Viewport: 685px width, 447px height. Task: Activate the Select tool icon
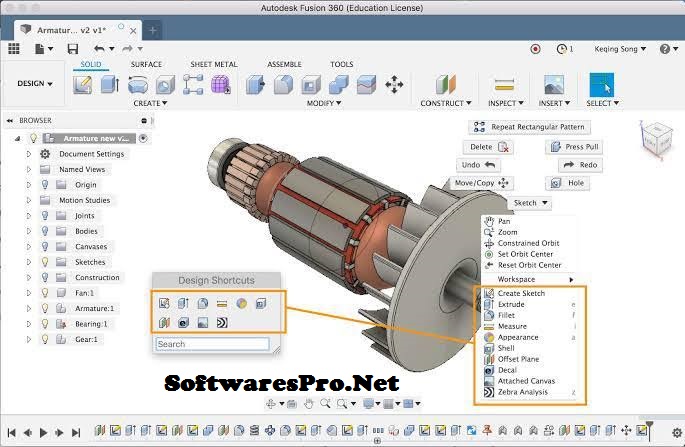[602, 84]
